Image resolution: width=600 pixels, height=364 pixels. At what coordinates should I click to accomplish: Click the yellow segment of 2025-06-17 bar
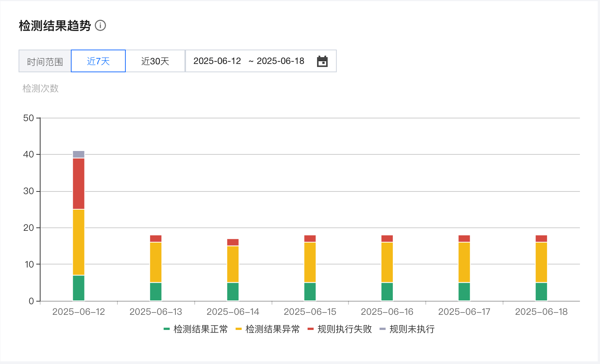464,262
